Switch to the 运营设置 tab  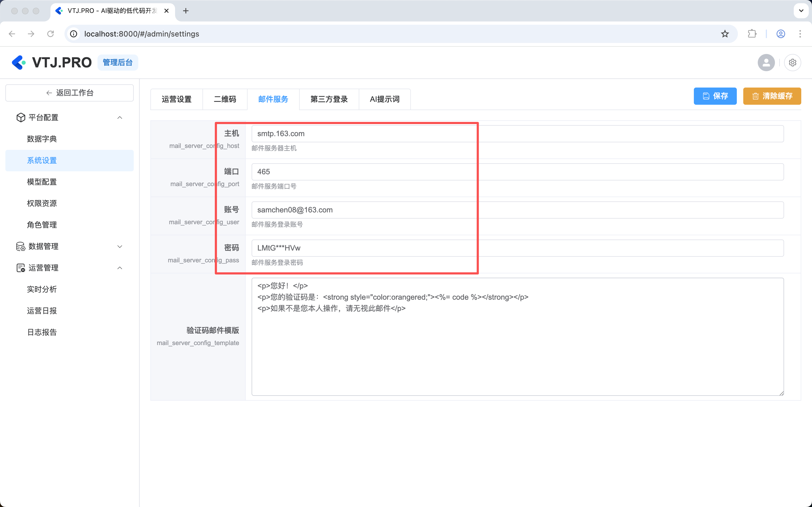pyautogui.click(x=176, y=99)
